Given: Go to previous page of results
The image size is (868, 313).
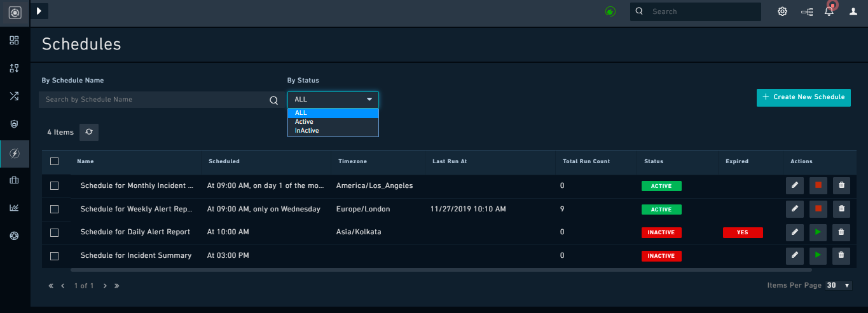Looking at the screenshot, I should click(63, 286).
